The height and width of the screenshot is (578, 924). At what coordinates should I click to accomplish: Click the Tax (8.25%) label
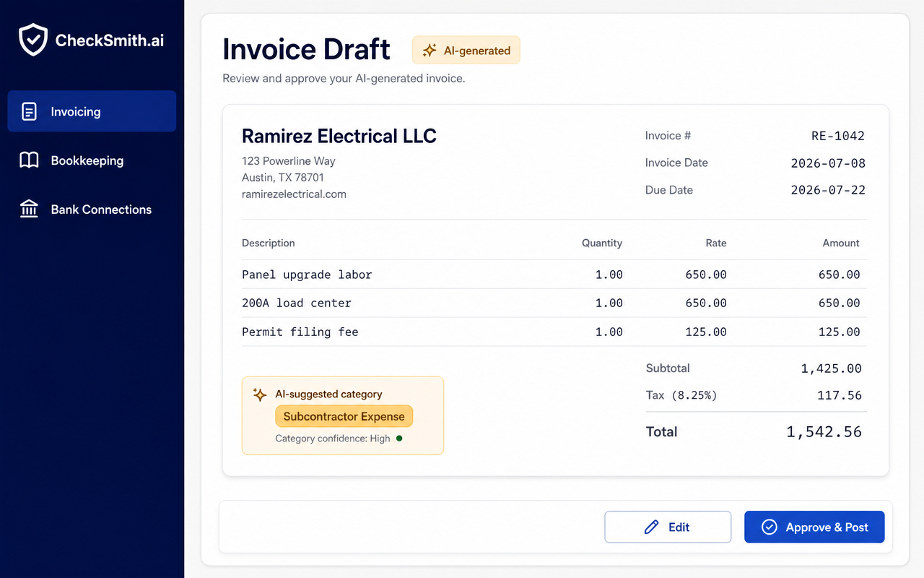(681, 395)
